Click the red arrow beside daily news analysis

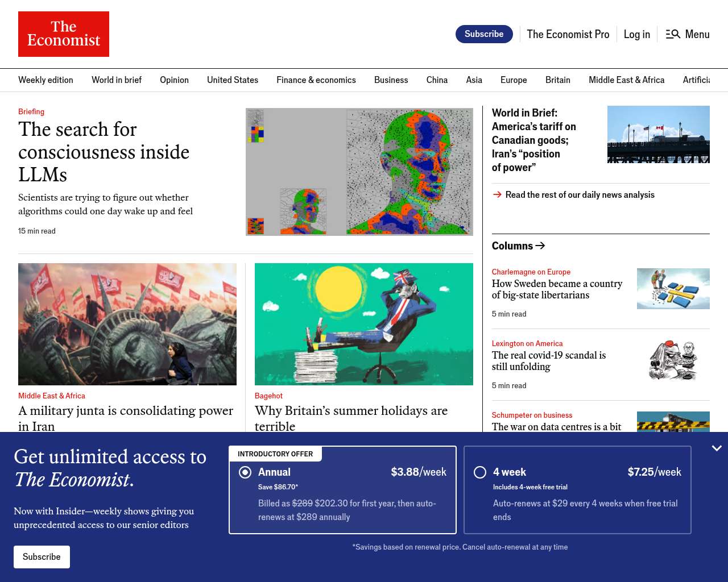point(497,194)
